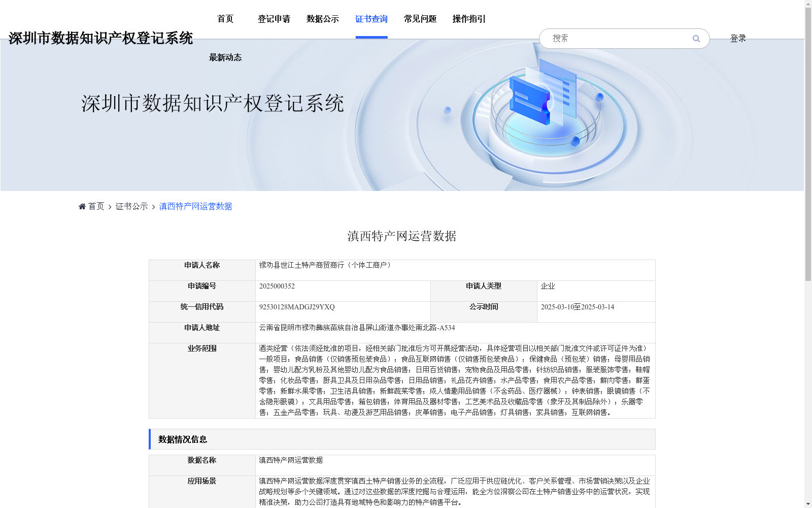Click the 证书公示 breadcrumb link
The image size is (812, 508).
[x=131, y=206]
